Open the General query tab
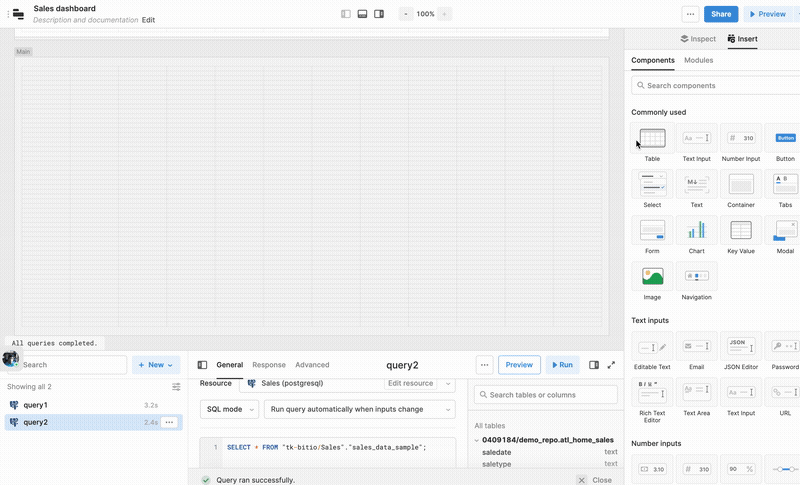The width and height of the screenshot is (800, 485). (x=230, y=365)
